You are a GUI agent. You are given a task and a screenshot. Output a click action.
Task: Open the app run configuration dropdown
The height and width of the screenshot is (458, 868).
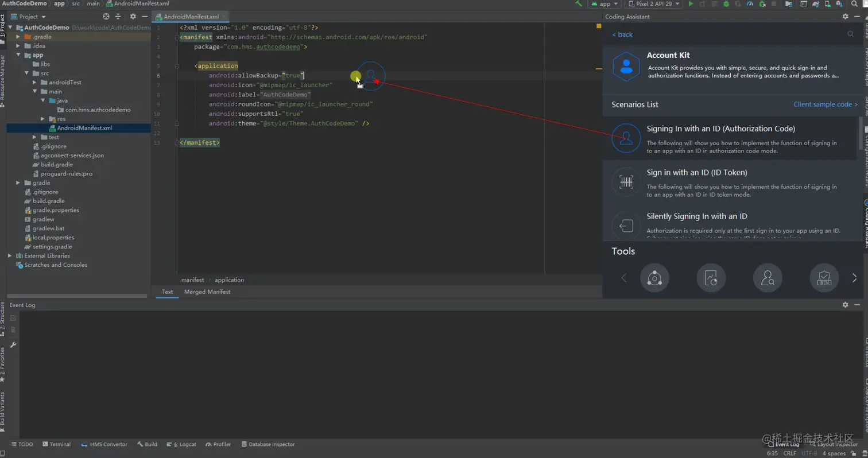coord(604,4)
